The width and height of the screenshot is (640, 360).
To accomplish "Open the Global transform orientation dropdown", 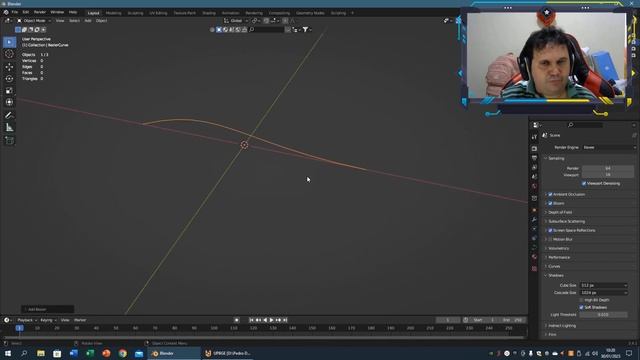I will click(x=236, y=20).
